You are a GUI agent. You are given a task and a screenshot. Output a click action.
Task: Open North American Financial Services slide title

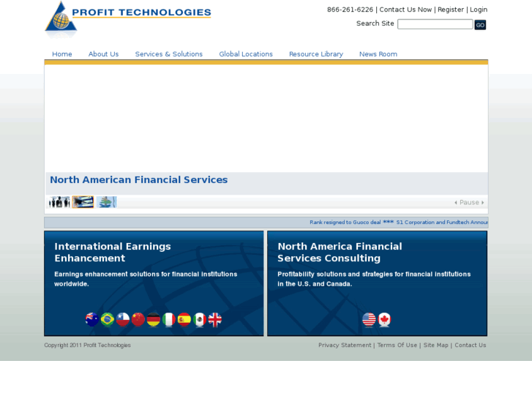(139, 179)
